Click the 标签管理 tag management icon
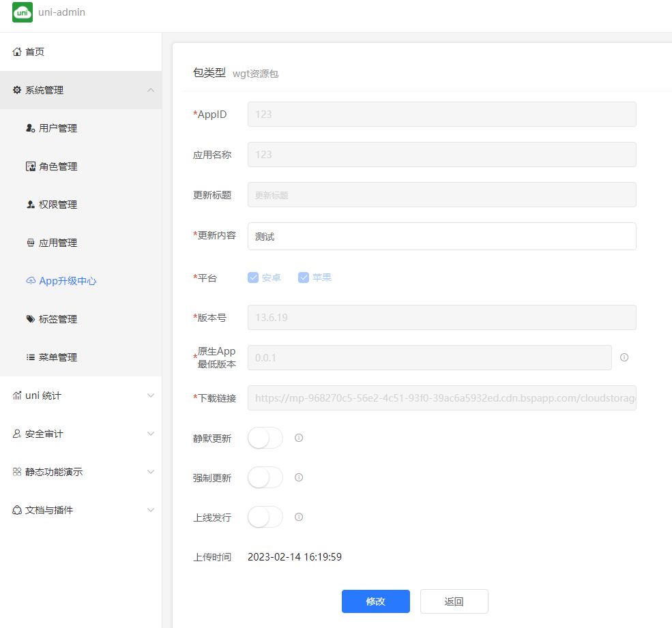Screen dimensions: 672x628 point(31,318)
